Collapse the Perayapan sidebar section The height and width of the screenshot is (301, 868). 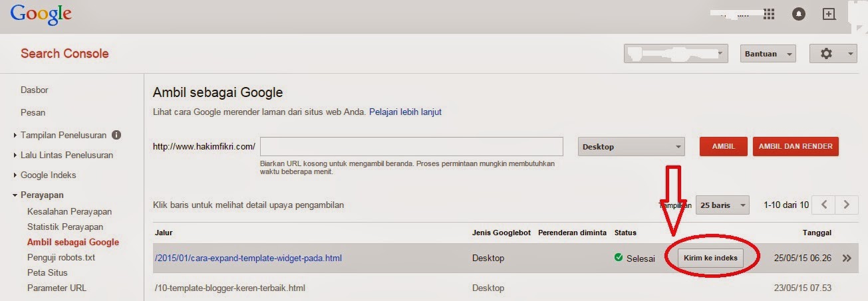coord(38,195)
